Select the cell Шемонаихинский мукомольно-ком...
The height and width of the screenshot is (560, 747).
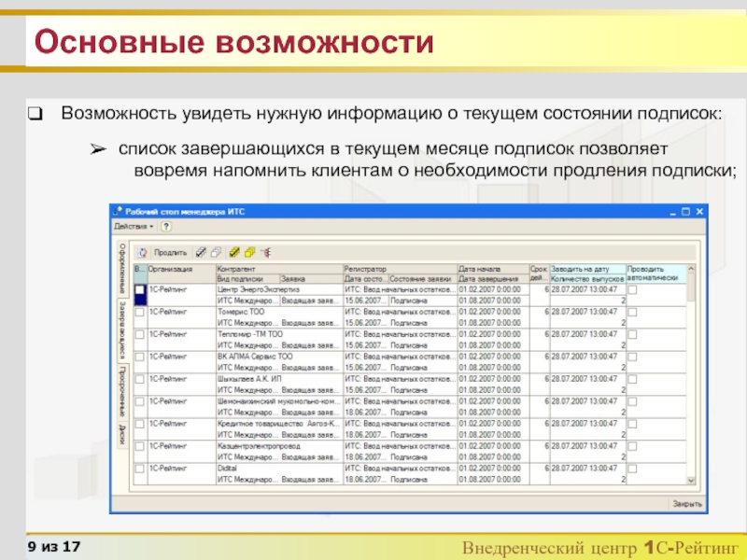pos(279,401)
